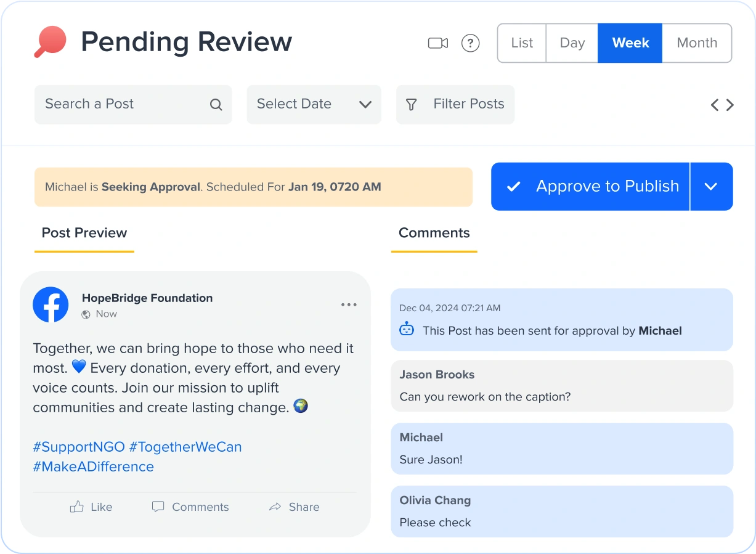This screenshot has width=756, height=554.
Task: Click the speech bubble Comments icon
Action: tap(158, 507)
